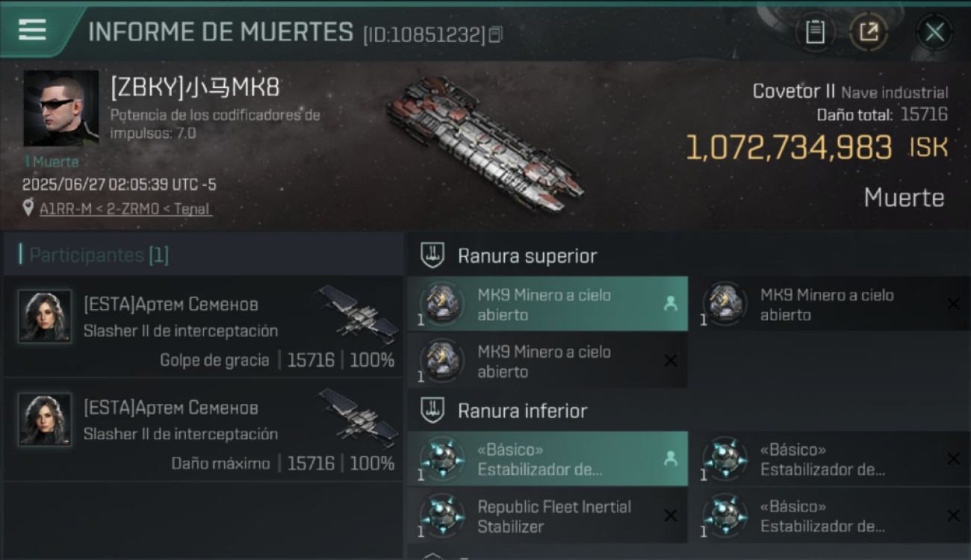The width and height of the screenshot is (971, 560).
Task: Click the person icon on MK9 Minero entry
Action: tap(670, 304)
